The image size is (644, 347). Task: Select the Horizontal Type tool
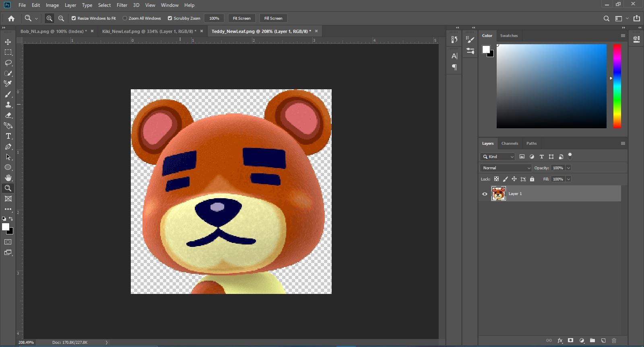[8, 136]
